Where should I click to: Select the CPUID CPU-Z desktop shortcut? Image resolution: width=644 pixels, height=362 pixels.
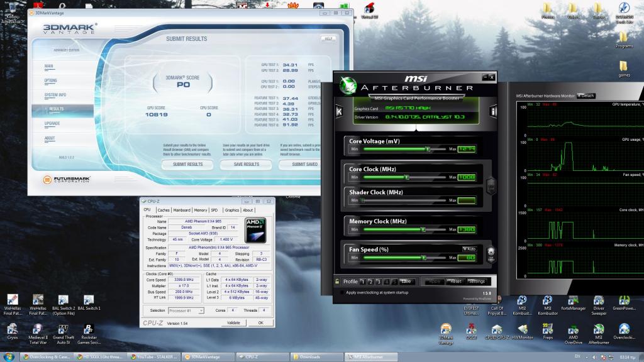[x=497, y=332]
